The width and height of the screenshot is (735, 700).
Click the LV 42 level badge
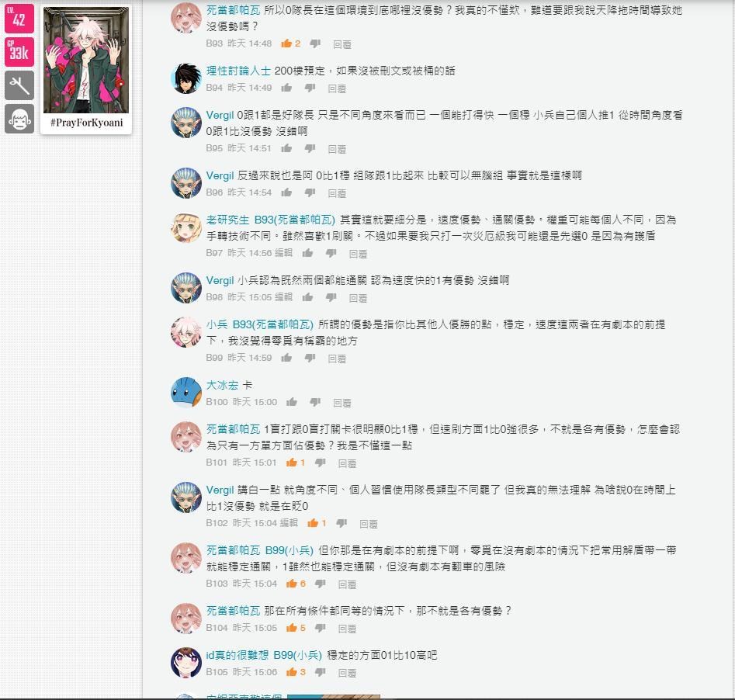[x=19, y=19]
